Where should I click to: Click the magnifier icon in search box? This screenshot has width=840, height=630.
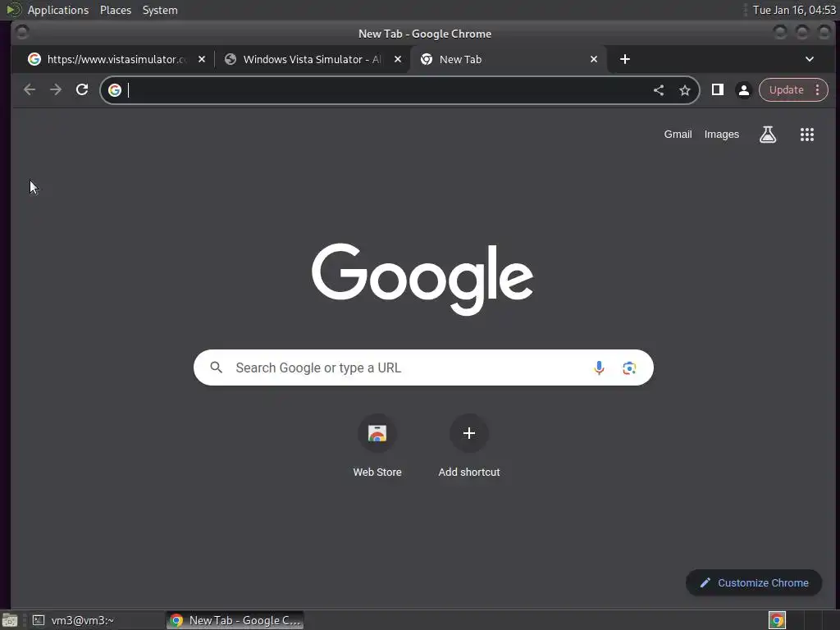pos(217,367)
